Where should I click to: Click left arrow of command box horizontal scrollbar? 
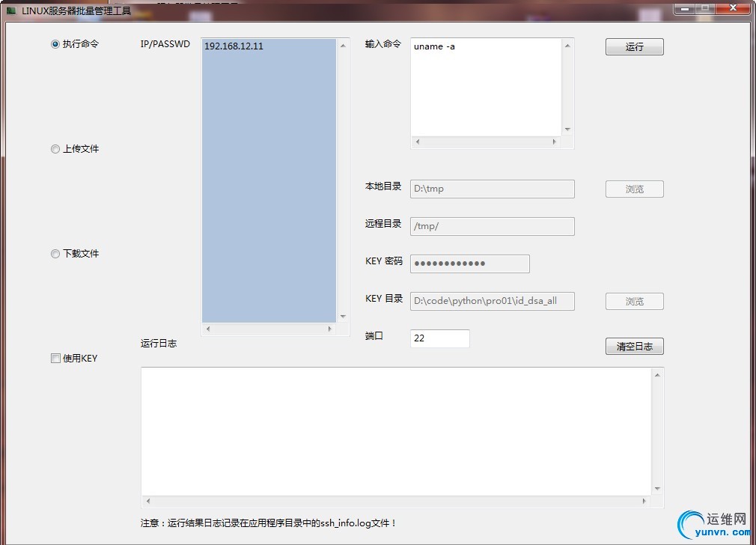pos(418,141)
